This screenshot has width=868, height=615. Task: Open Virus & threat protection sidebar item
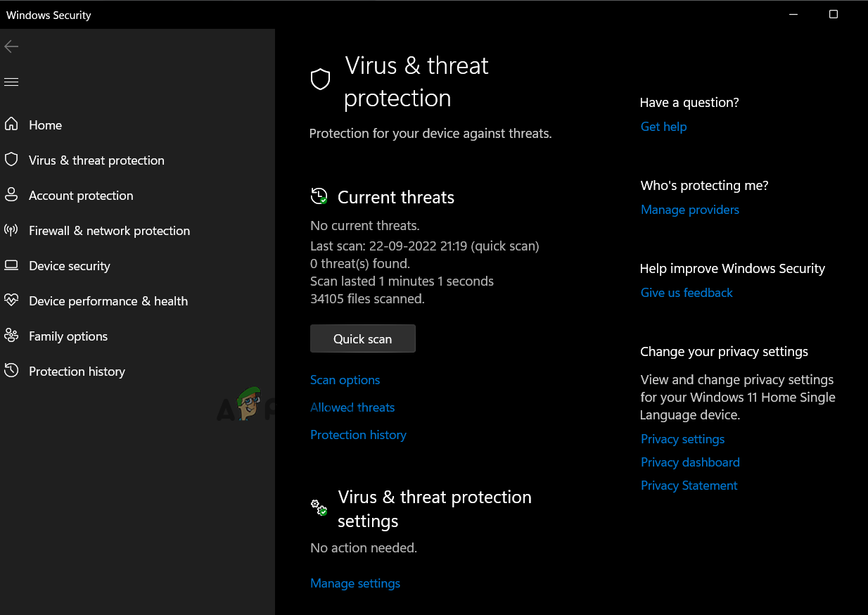(x=96, y=160)
